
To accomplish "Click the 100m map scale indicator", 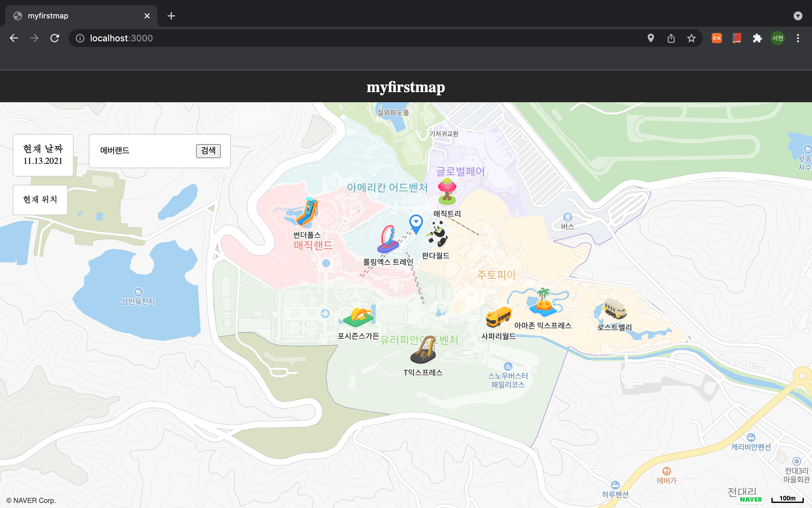I will 787,499.
